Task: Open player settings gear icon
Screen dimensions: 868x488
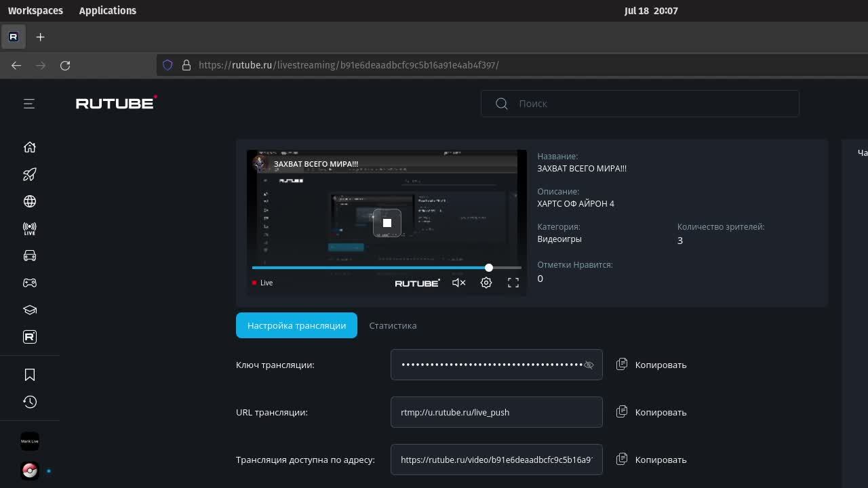Action: pyautogui.click(x=486, y=283)
